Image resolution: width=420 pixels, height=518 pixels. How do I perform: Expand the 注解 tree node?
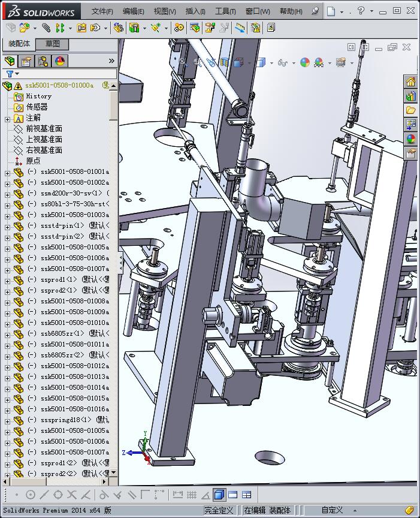7,119
